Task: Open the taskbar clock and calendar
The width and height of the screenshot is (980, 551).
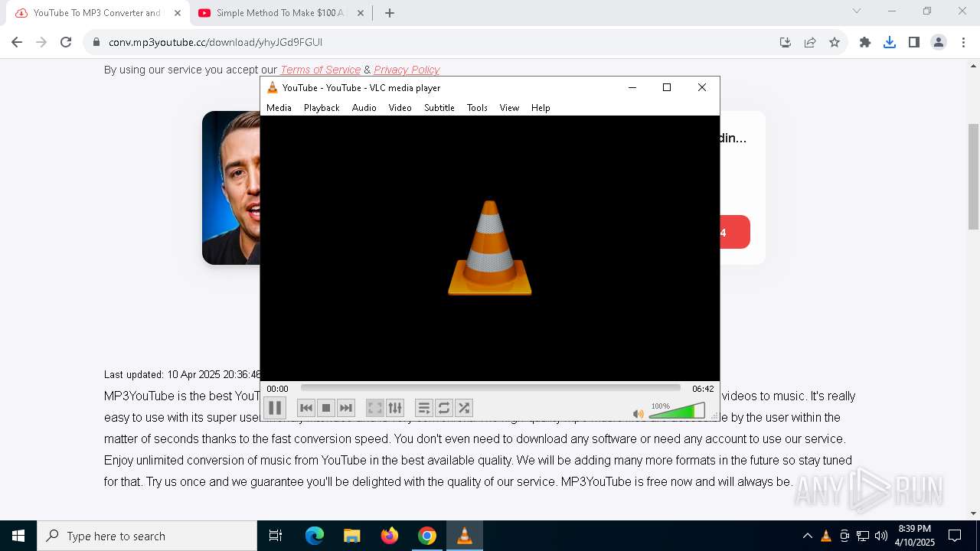Action: coord(915,536)
